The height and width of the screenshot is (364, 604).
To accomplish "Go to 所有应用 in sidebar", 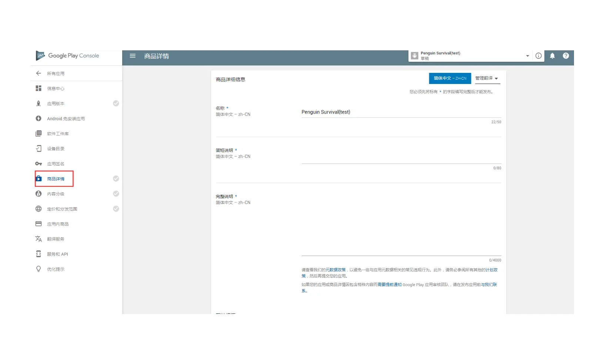I will [x=56, y=74].
